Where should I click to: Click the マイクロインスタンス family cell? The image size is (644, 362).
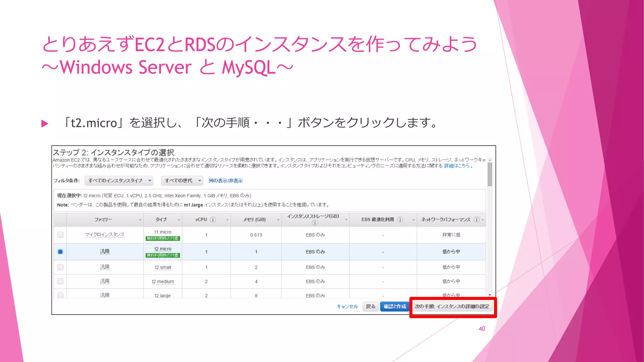[x=105, y=235]
